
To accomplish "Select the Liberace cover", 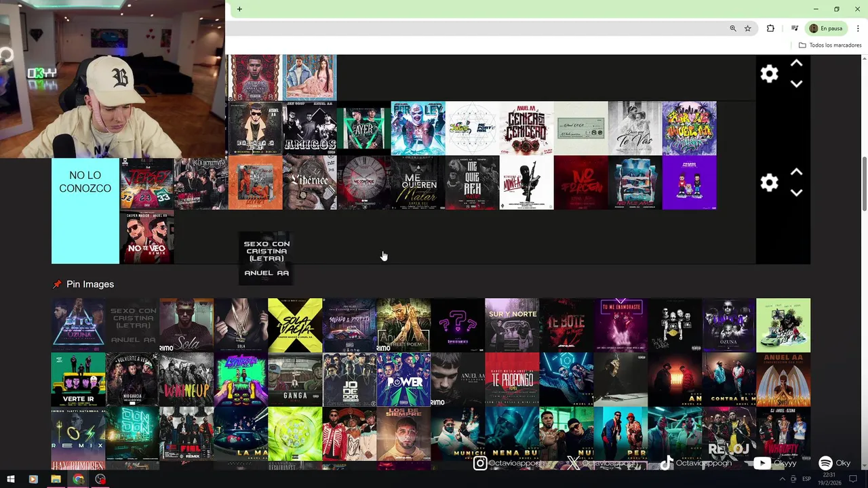I will (x=310, y=183).
